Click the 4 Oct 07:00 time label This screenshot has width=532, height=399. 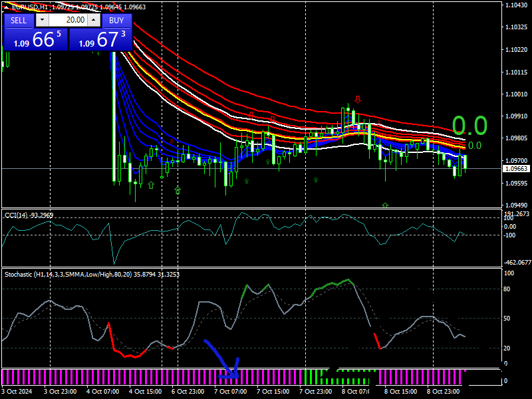(x=102, y=391)
